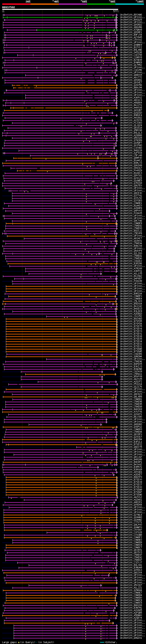Select the UniRef100_P09405 label
Screen dimensions: 146x644
point(131,213)
